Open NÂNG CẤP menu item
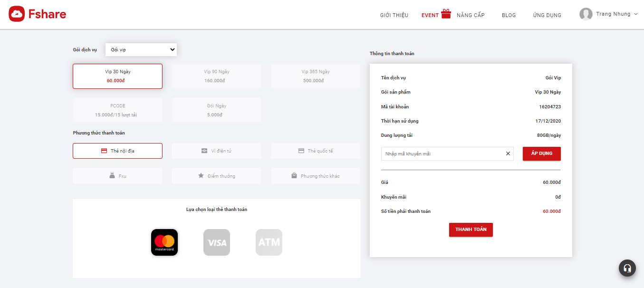This screenshot has width=644, height=288. [471, 15]
